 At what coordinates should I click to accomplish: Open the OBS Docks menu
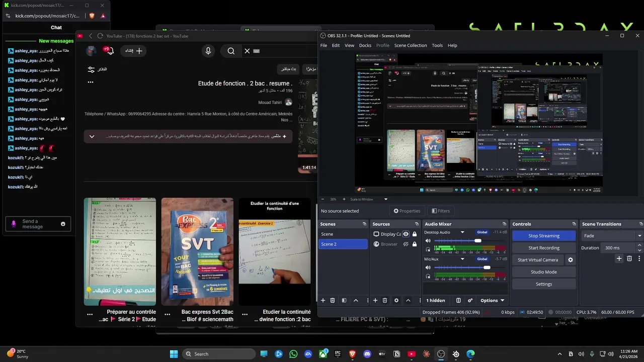coord(365,45)
